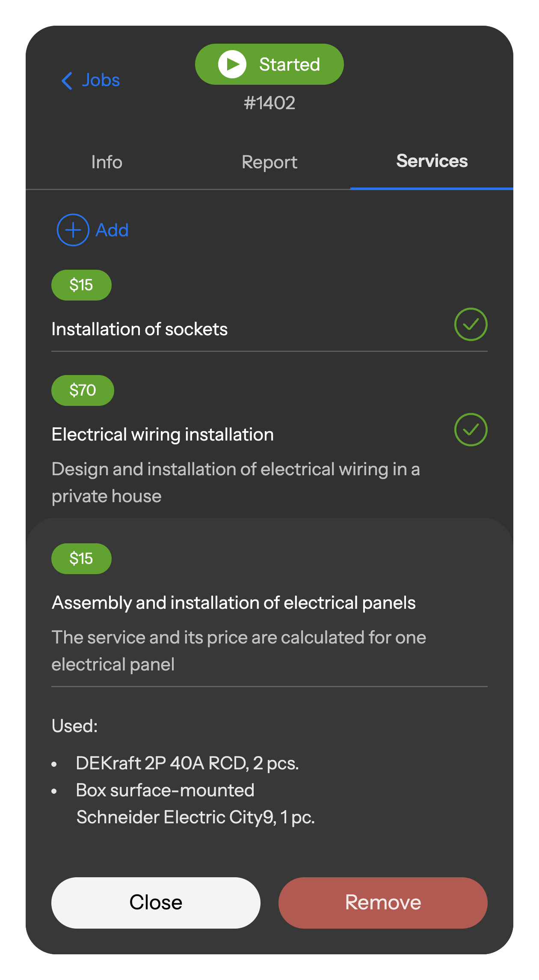Screen dimensions: 539x980
Task: Open the Info tab
Action: click(107, 162)
